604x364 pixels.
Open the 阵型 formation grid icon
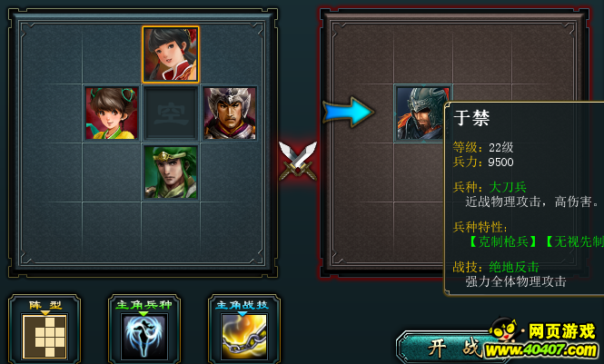[x=45, y=336]
